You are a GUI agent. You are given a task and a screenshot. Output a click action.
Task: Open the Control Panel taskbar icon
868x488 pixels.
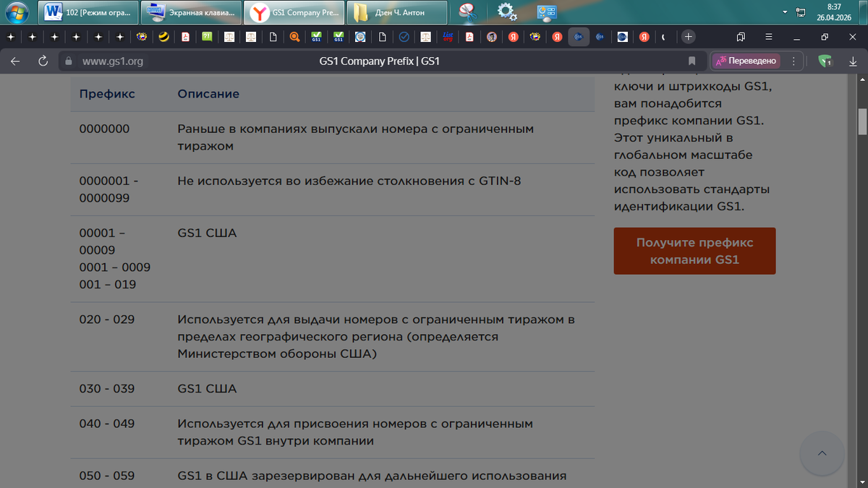(x=546, y=12)
